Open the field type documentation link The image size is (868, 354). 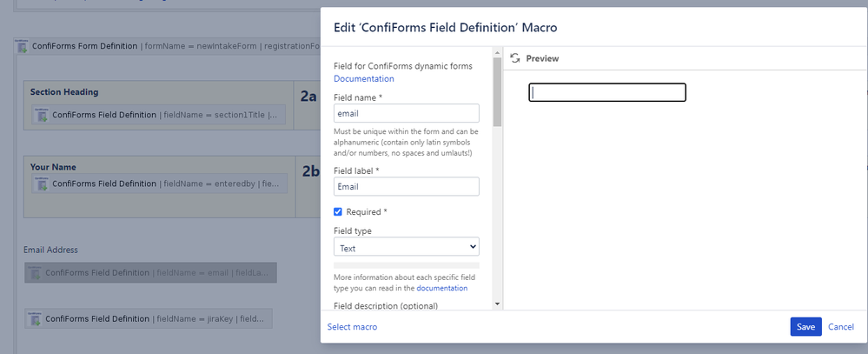point(441,288)
